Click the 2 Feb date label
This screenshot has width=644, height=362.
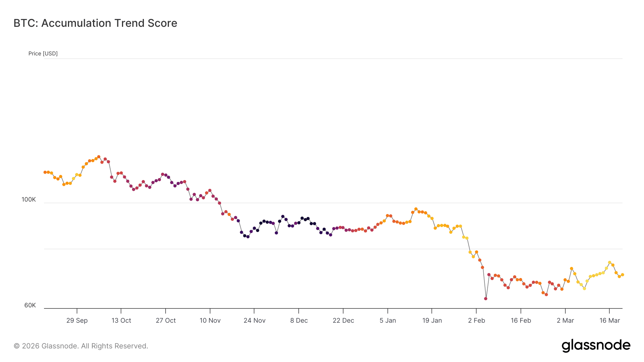[x=476, y=321]
